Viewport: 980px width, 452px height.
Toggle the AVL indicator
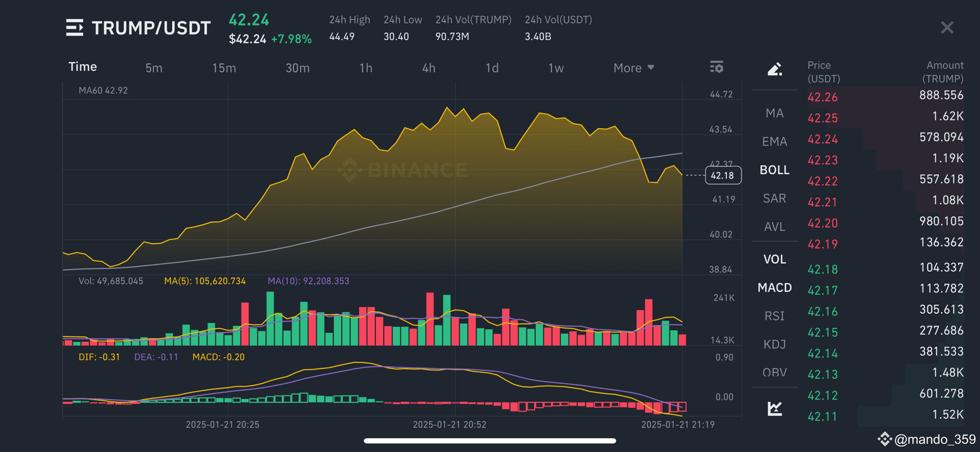pos(775,227)
